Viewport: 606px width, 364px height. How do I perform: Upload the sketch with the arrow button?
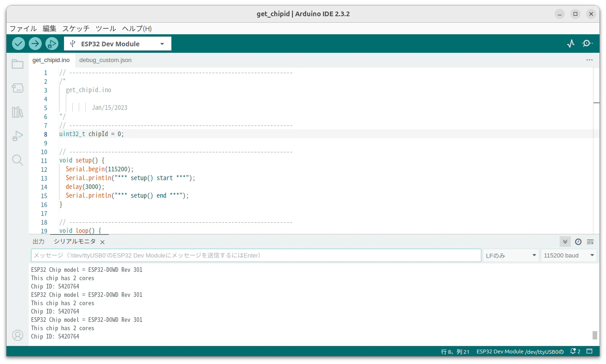coord(35,44)
